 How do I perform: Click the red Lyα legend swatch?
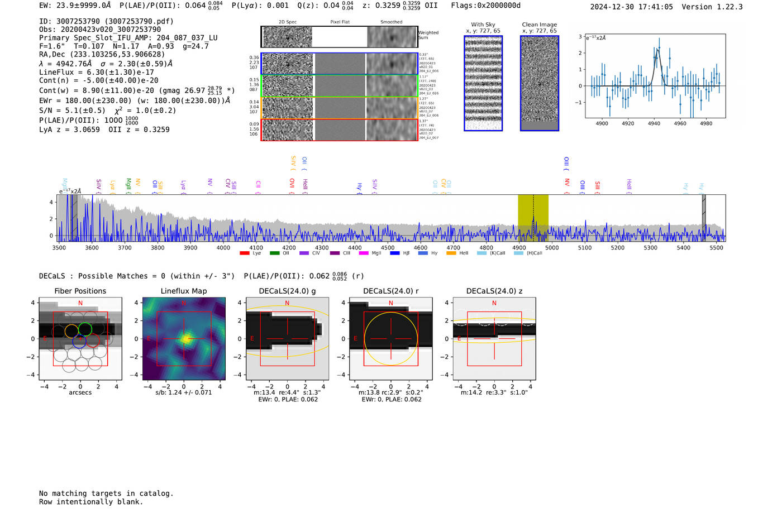[x=244, y=253]
